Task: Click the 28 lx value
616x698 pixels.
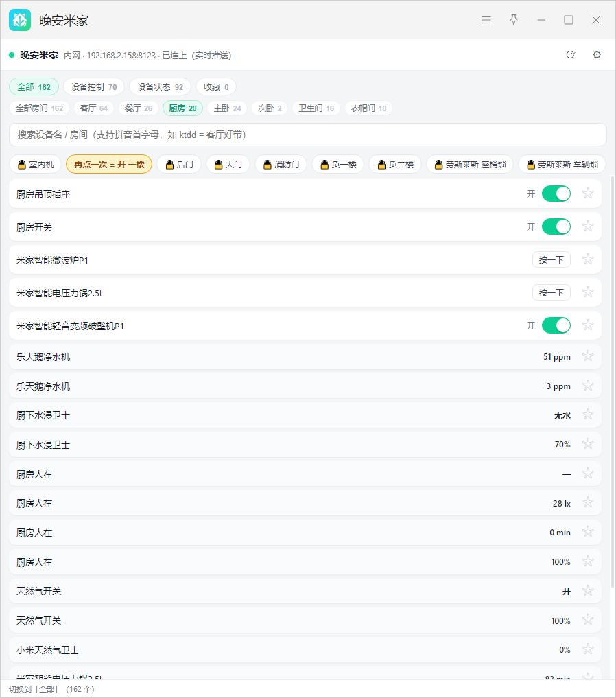Action: (x=562, y=503)
